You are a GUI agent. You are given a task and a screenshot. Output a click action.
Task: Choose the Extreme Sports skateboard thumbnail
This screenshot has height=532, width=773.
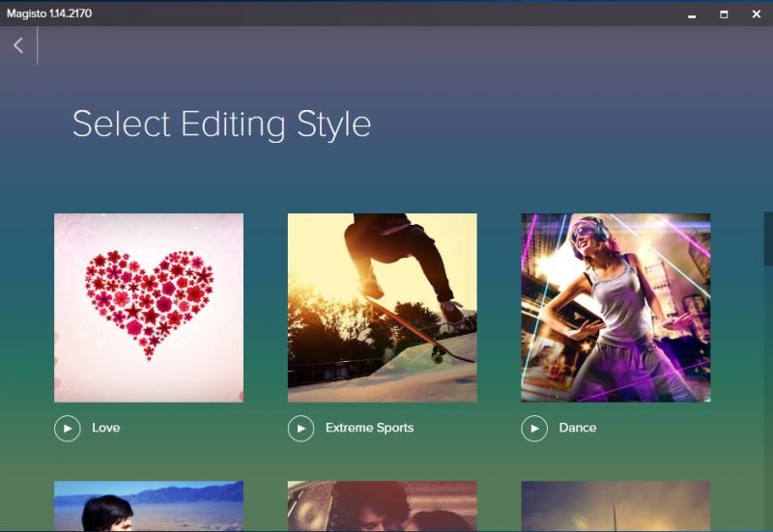[x=382, y=307]
